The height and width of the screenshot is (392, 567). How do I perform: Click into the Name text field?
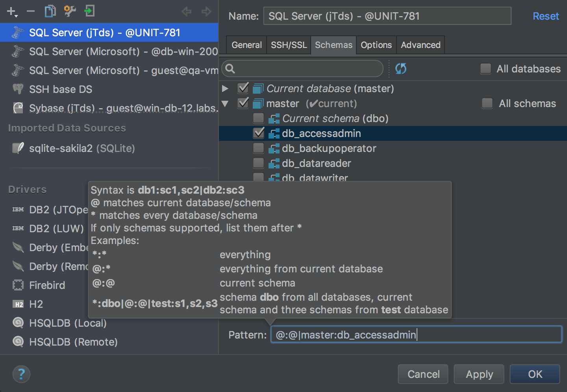(x=387, y=16)
